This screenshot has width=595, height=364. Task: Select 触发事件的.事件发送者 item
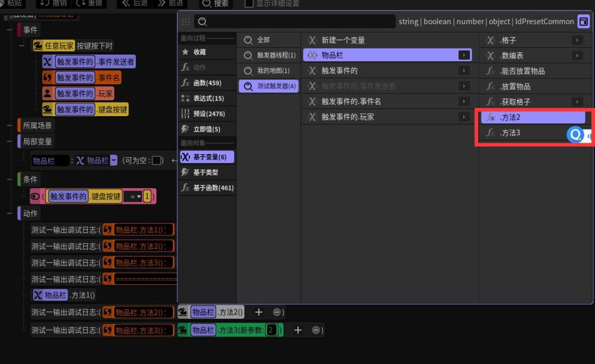pos(89,62)
